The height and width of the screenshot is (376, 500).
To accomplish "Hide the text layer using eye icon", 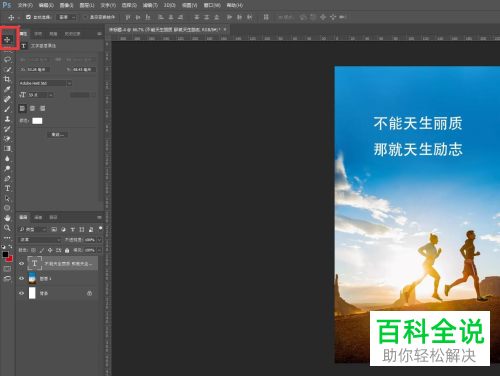I will point(22,263).
